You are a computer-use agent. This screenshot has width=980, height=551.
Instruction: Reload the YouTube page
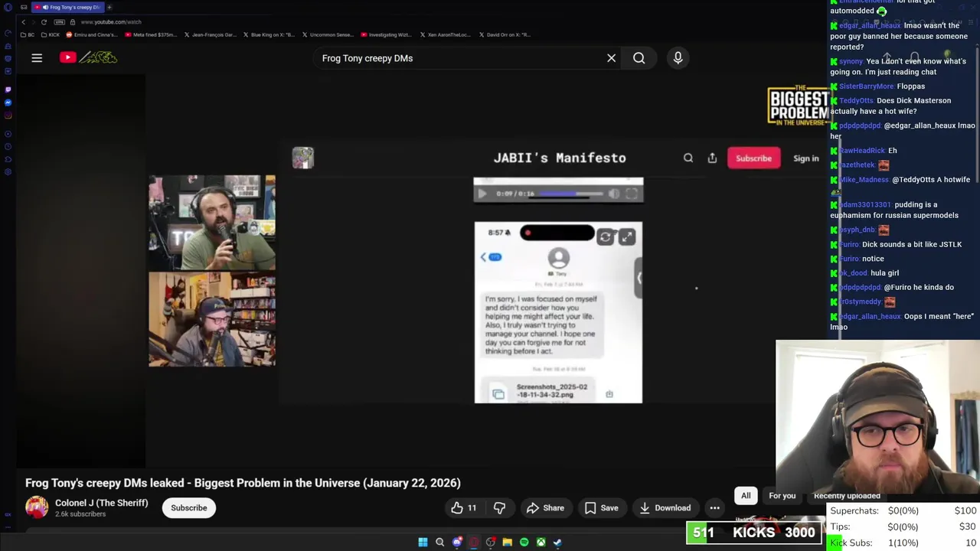pos(44,22)
